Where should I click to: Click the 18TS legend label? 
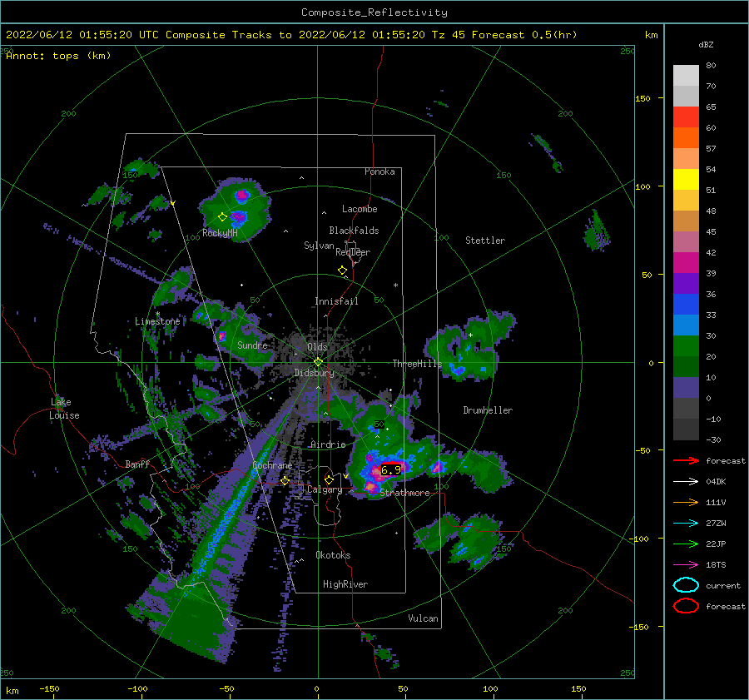pyautogui.click(x=716, y=564)
